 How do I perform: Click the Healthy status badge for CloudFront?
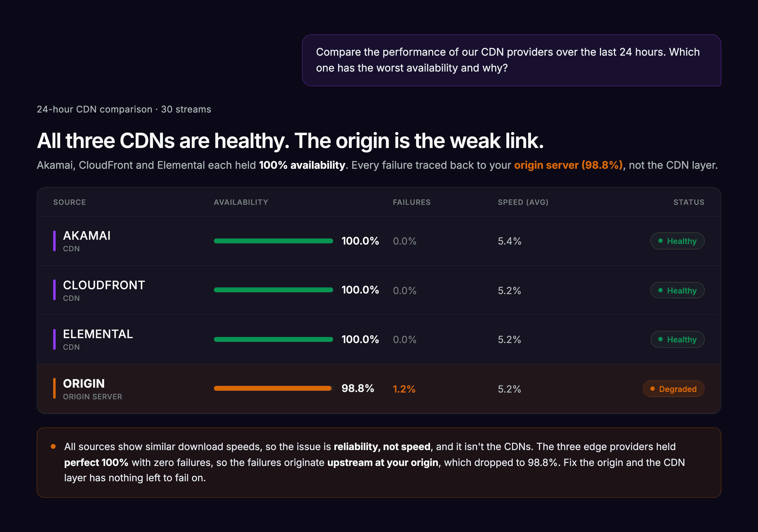pyautogui.click(x=678, y=290)
